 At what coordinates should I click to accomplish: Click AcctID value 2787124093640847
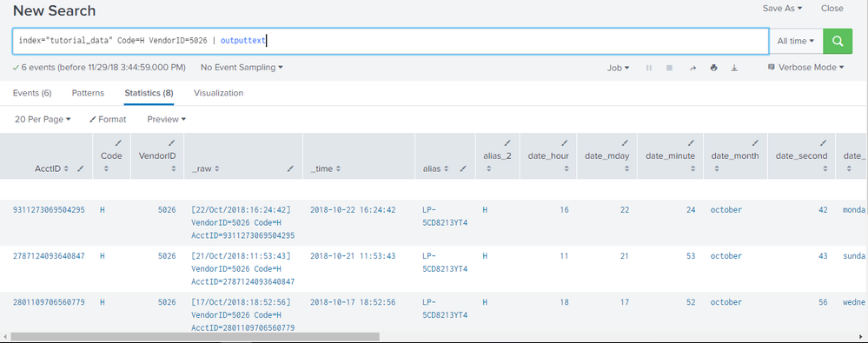coord(49,255)
